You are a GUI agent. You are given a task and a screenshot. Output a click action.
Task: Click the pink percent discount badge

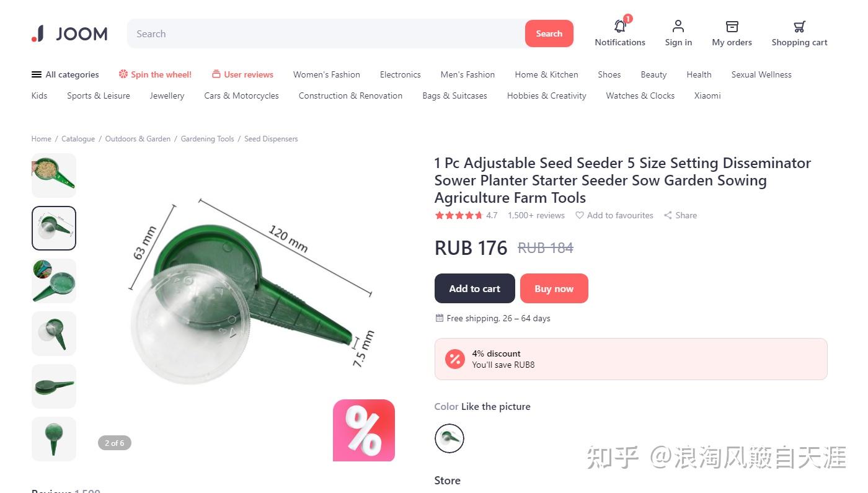click(x=364, y=430)
